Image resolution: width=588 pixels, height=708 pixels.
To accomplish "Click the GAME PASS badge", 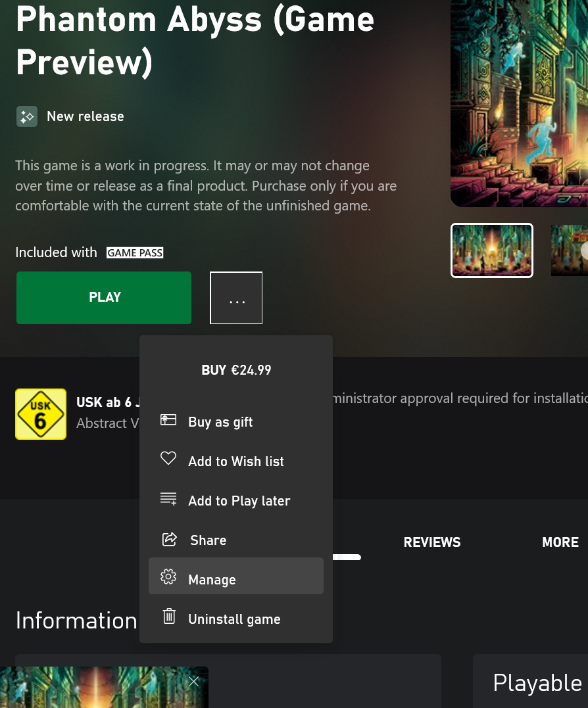I will tap(135, 253).
